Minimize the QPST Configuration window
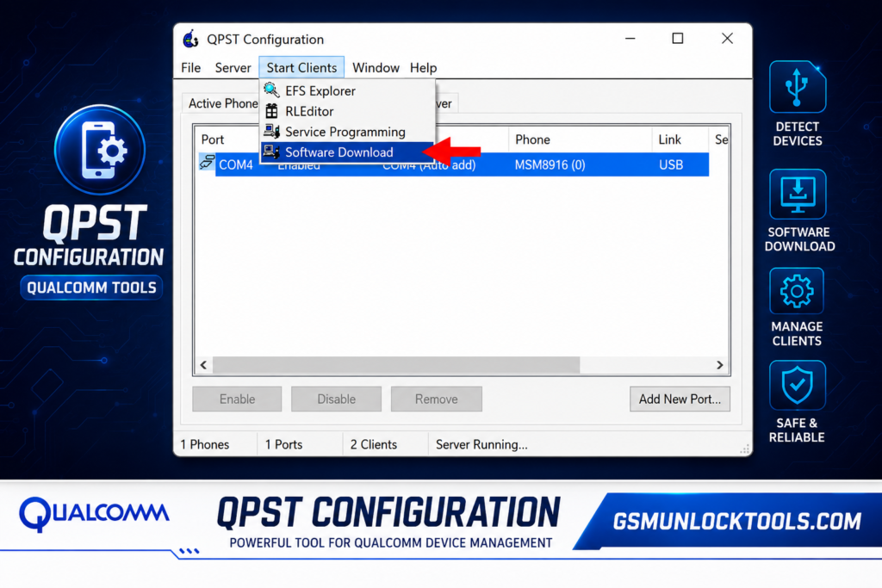 [x=630, y=39]
